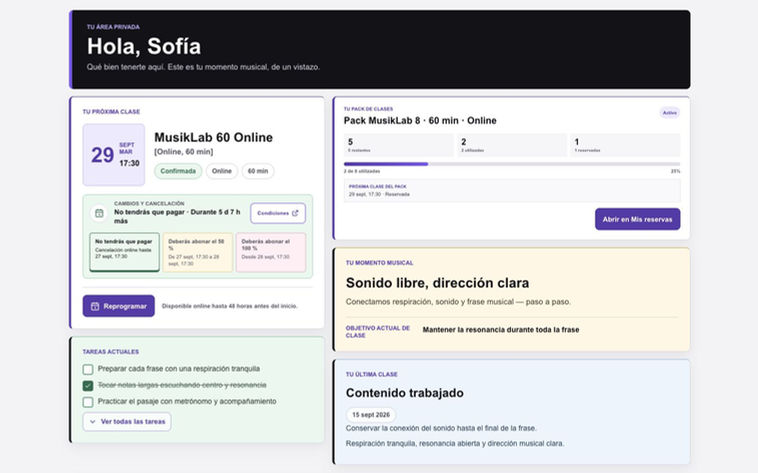Click 'Disponible online hasta 48 horas antes del inicio'
Screen dimensions: 758x473
point(230,306)
